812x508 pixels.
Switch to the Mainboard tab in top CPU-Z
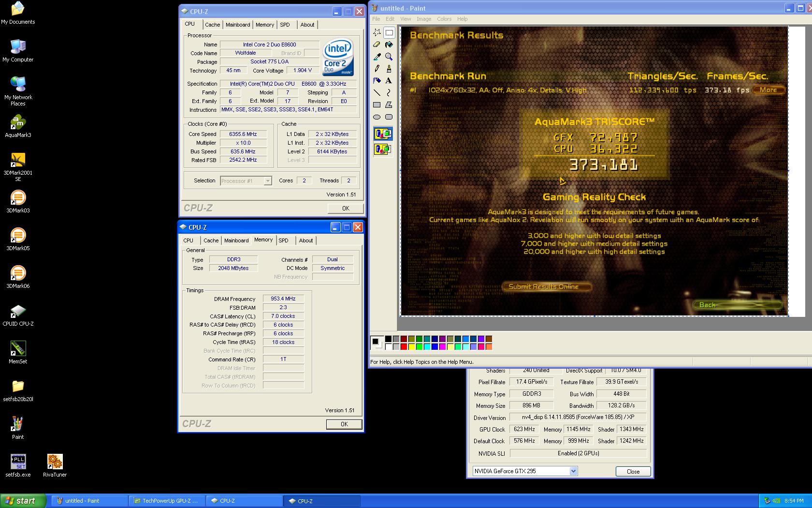click(238, 25)
